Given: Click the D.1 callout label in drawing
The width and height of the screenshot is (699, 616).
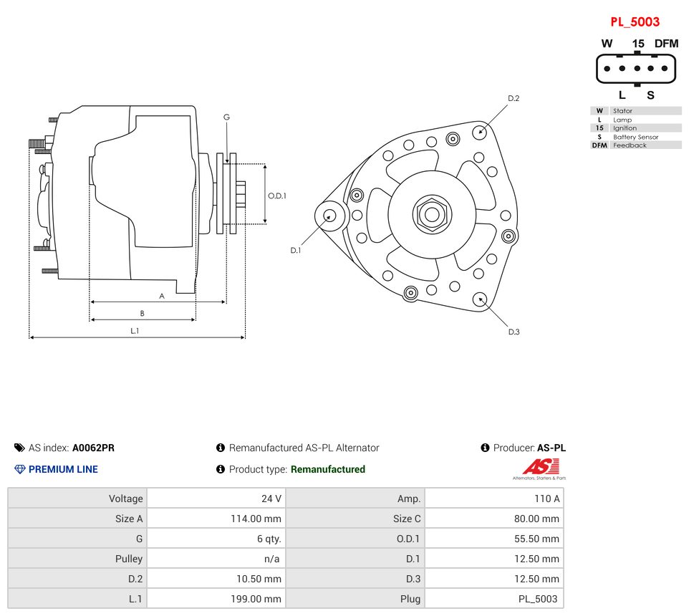Looking at the screenshot, I should 296,251.
